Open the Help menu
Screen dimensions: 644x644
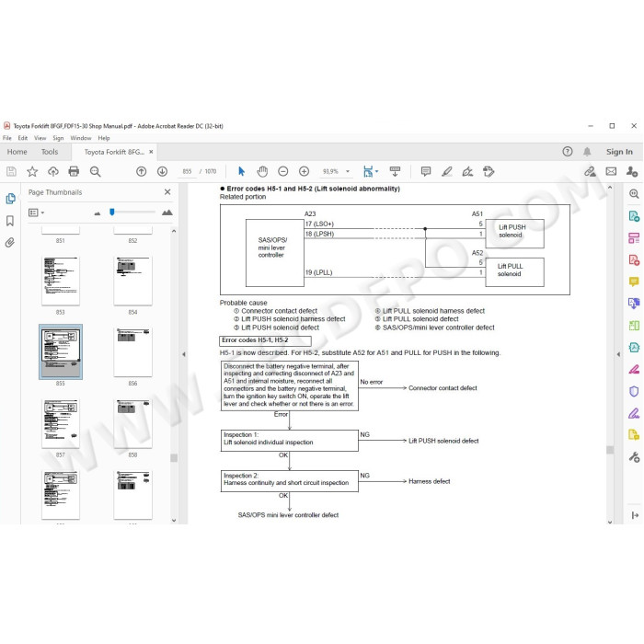tap(103, 138)
